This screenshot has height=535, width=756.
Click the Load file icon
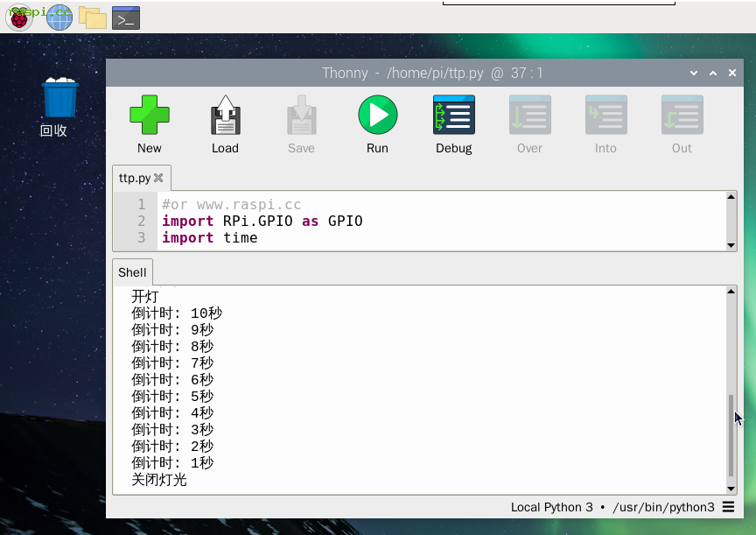[225, 116]
